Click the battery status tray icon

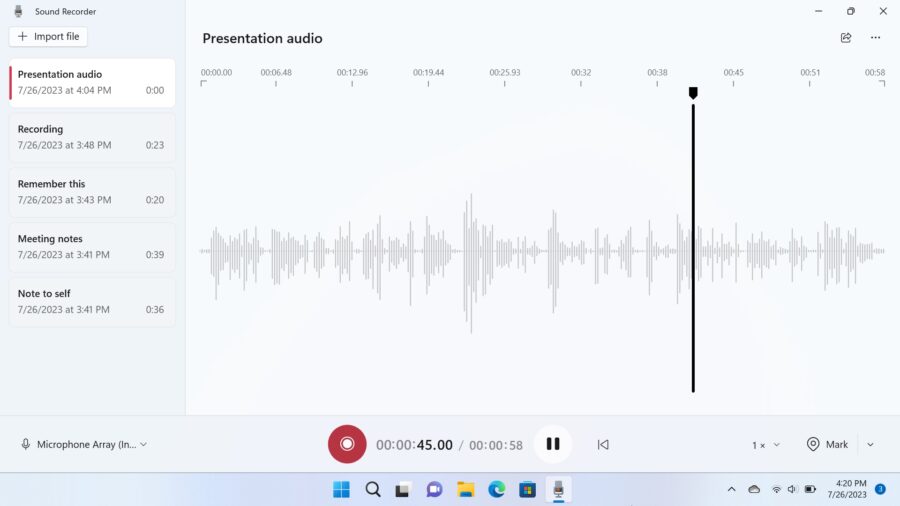pos(810,489)
